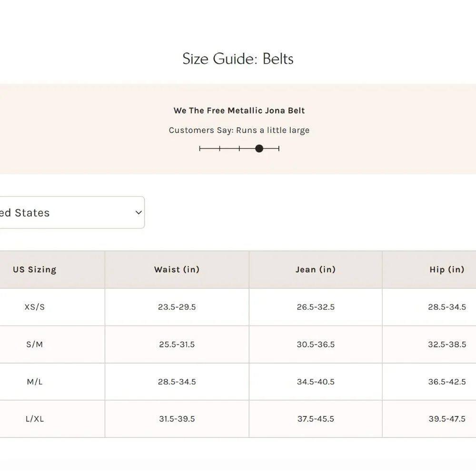476x476 pixels.
Task: Click waist value 28.5-34.5 in M/L row
Action: (177, 382)
